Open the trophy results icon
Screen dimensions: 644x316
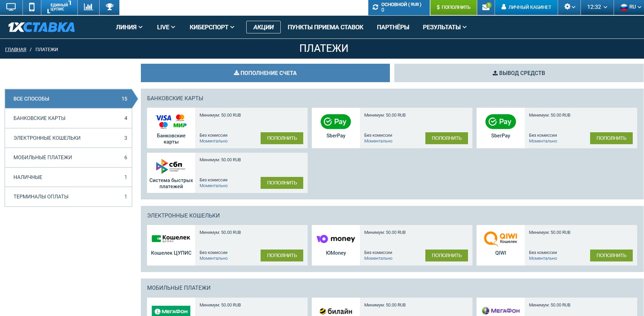109,7
